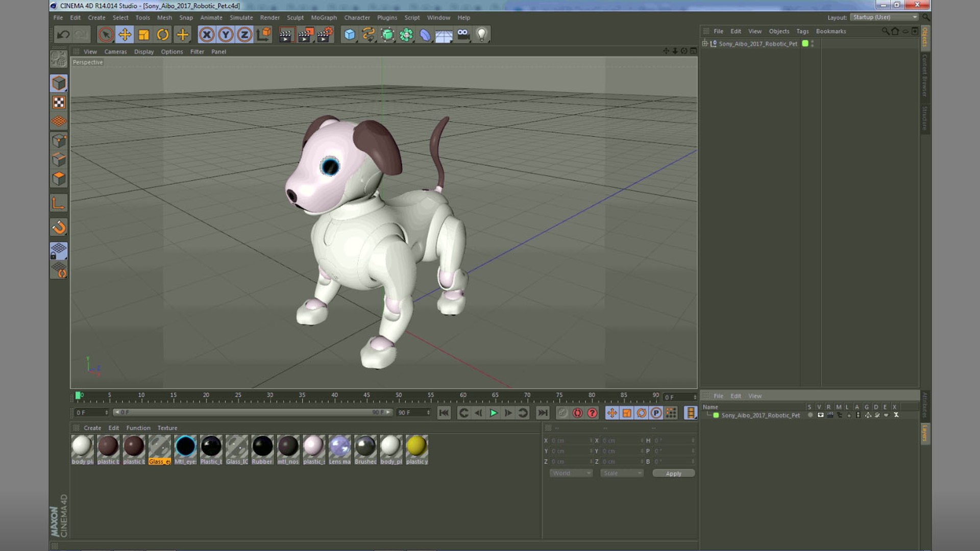The width and height of the screenshot is (980, 551).
Task: Select the Rubber material
Action: [x=262, y=450]
